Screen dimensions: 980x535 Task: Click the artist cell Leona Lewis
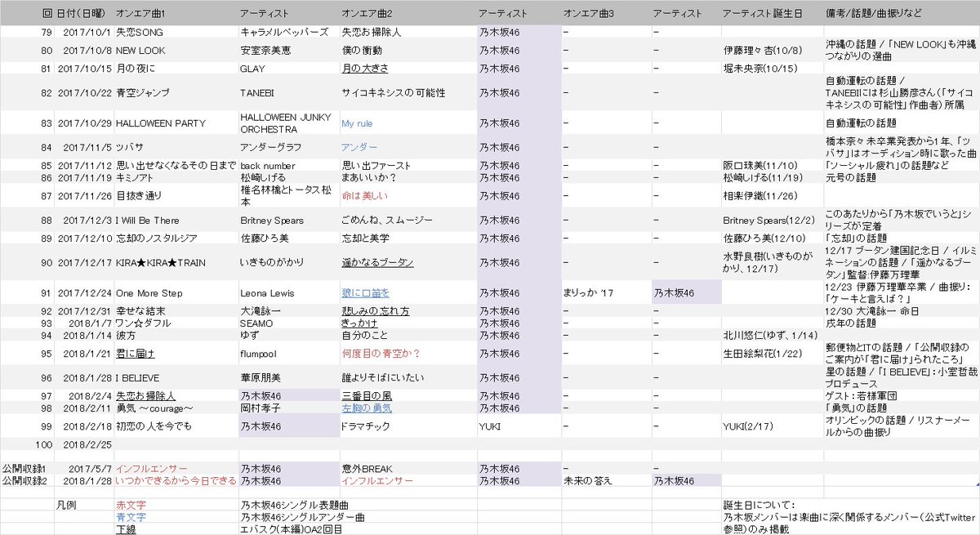[x=266, y=292]
